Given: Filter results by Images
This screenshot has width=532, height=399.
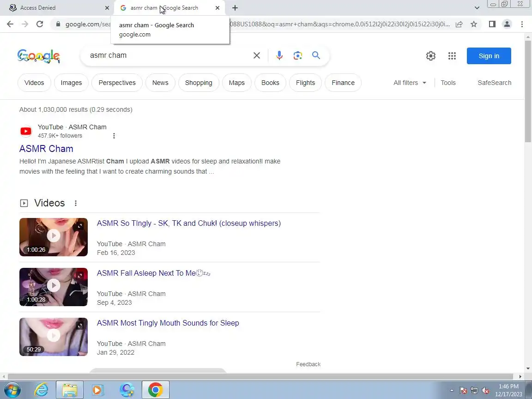Looking at the screenshot, I should tap(71, 83).
